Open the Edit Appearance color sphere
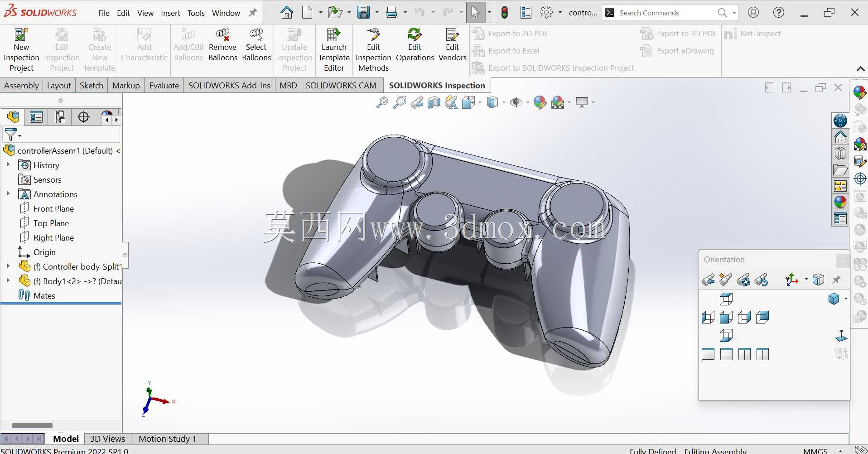This screenshot has height=454, width=868. pos(540,102)
